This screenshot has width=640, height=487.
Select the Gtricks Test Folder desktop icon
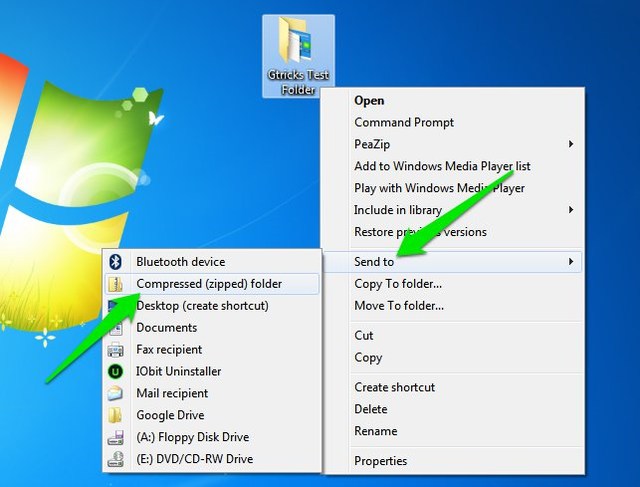pyautogui.click(x=298, y=56)
